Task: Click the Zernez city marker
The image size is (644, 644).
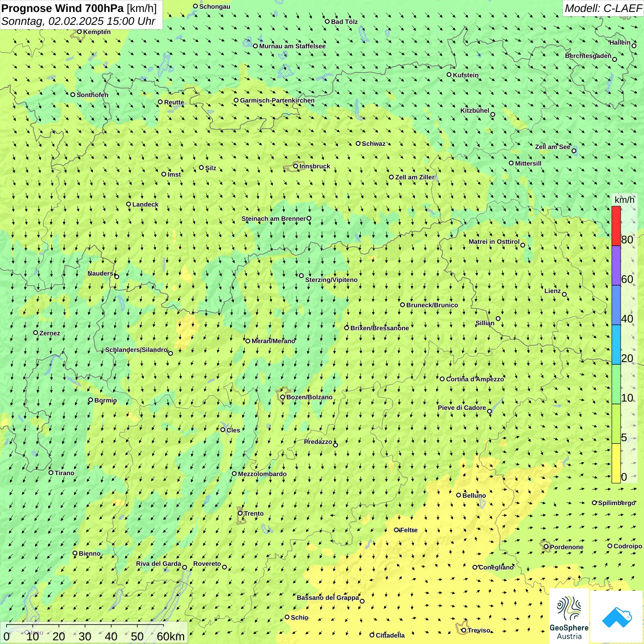Action: coord(35,333)
